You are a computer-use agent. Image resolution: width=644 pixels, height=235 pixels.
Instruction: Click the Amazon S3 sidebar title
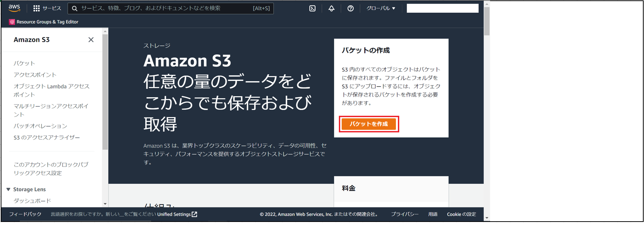pyautogui.click(x=32, y=40)
